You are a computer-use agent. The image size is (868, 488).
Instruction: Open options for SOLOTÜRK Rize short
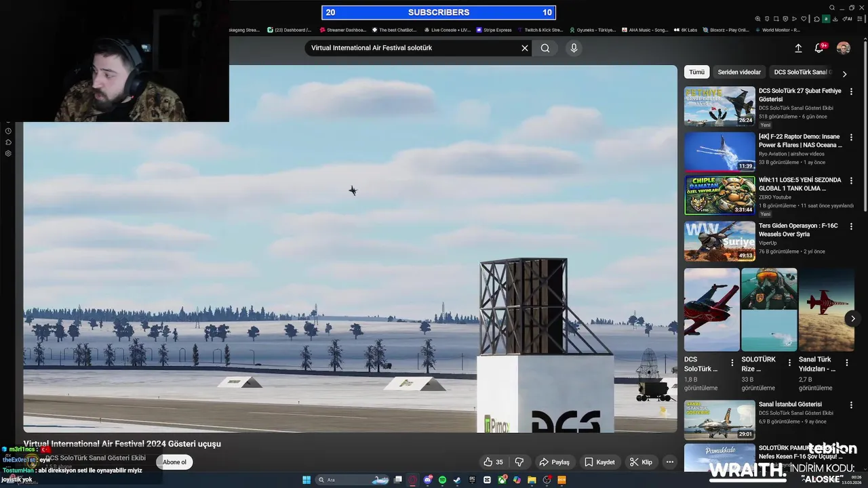pyautogui.click(x=789, y=363)
